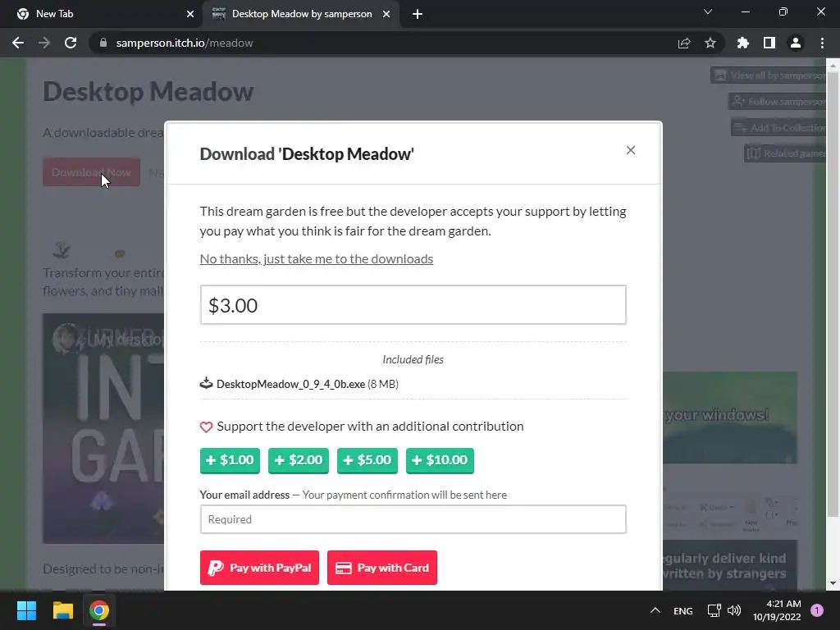The image size is (840, 630).
Task: Click the Chrome icon in the taskbar
Action: pos(98,610)
